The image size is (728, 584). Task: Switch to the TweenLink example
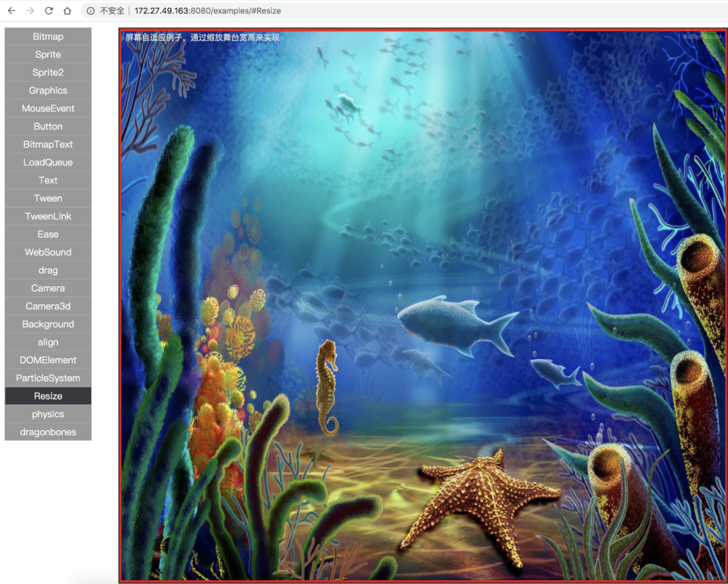tap(48, 216)
